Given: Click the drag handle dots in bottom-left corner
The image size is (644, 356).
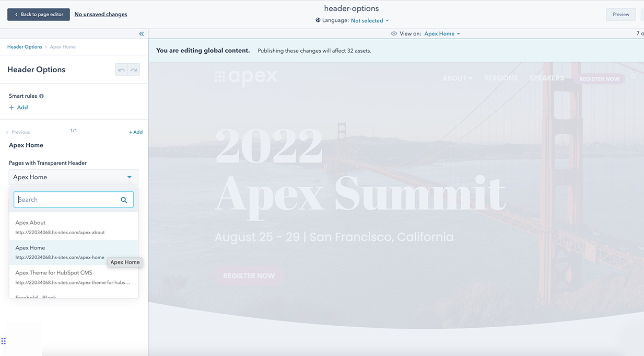Looking at the screenshot, I should 4,341.
